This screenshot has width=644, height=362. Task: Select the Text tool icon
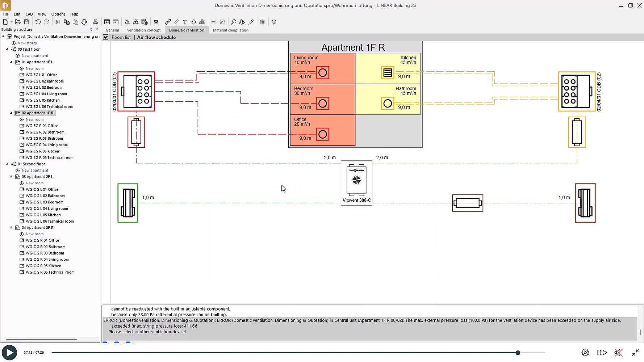click(185, 22)
